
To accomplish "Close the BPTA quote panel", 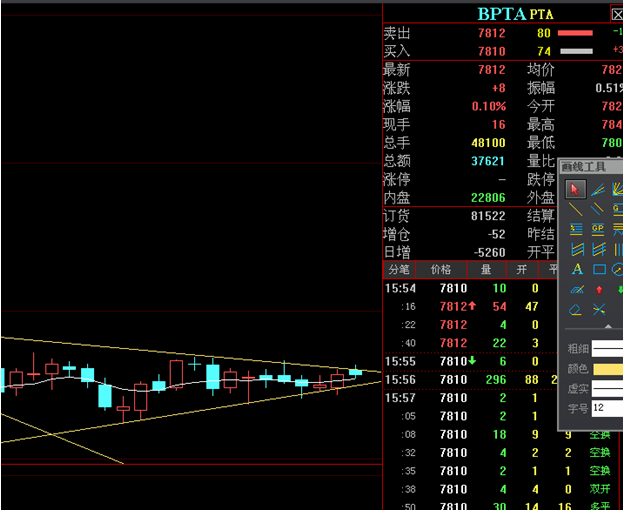I will [x=617, y=15].
